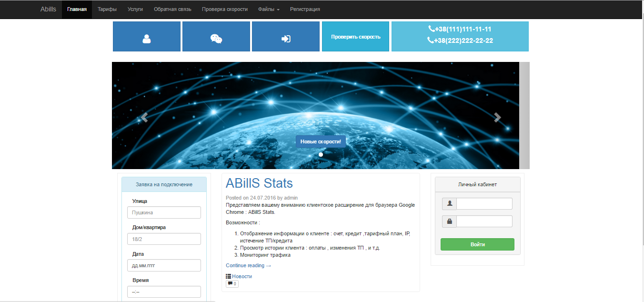Focus the Улица street input field
Image resolution: width=644 pixels, height=302 pixels.
pos(164,212)
